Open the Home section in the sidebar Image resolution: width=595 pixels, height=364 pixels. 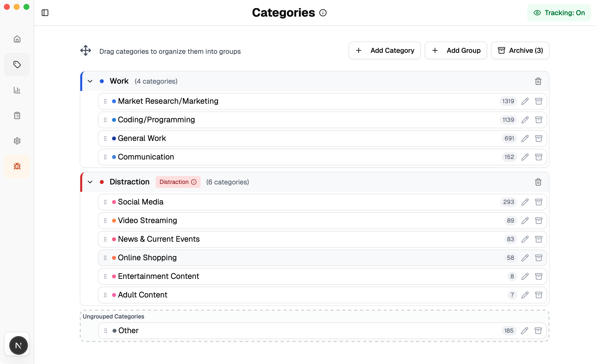tap(17, 39)
